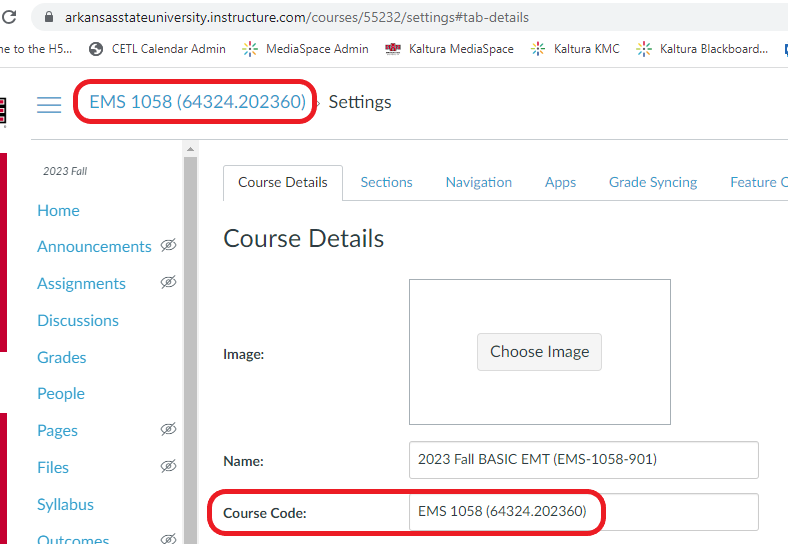Click the Course Details heading

[304, 238]
